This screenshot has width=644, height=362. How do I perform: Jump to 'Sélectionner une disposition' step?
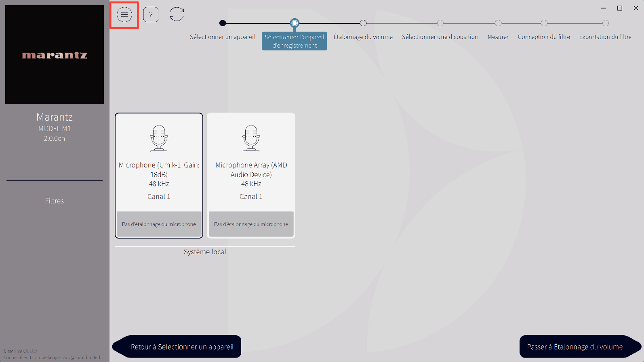click(440, 23)
